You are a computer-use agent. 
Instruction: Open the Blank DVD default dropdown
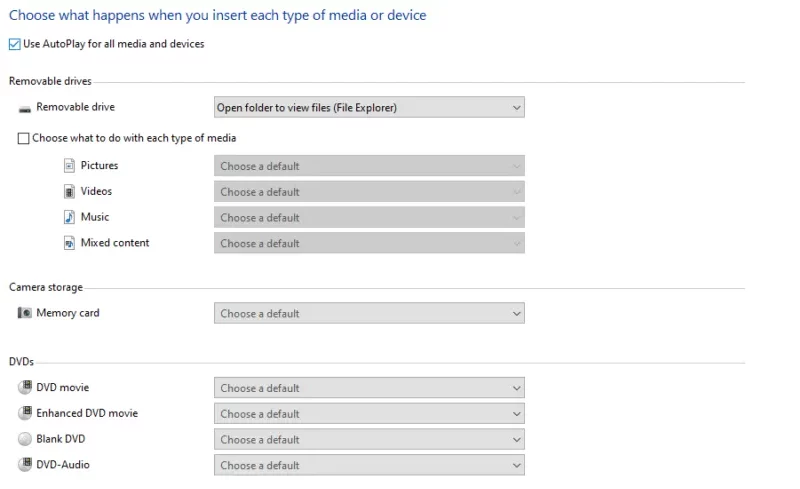pyautogui.click(x=369, y=439)
